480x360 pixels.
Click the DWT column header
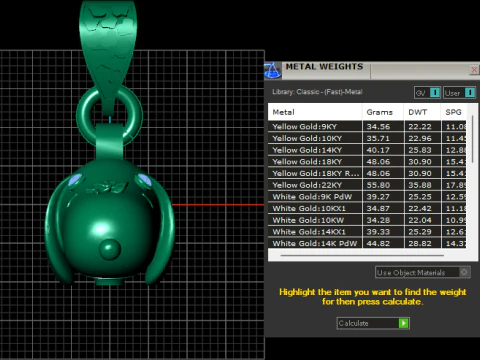coord(422,112)
